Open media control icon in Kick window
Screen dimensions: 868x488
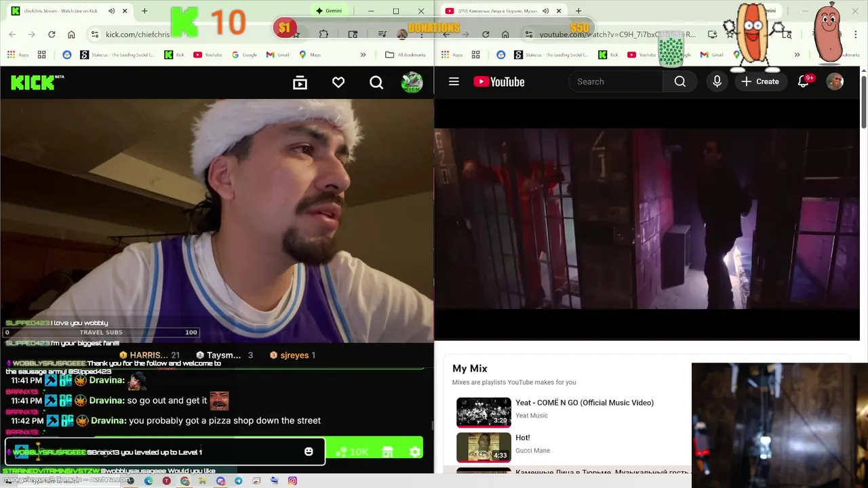[x=382, y=35]
